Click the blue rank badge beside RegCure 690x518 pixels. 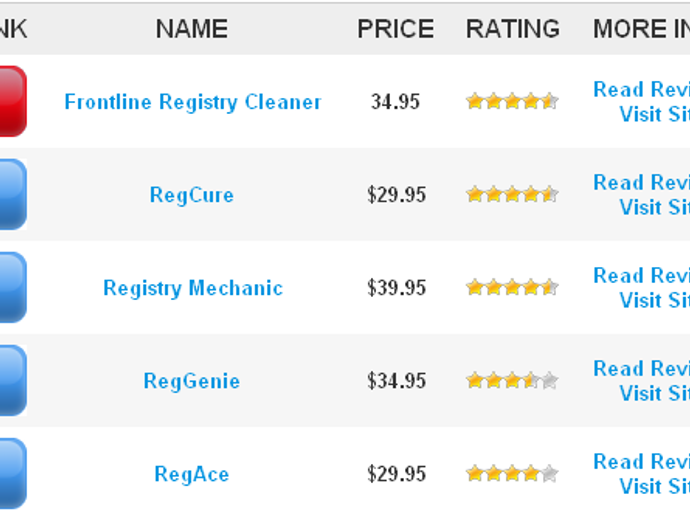11,194
